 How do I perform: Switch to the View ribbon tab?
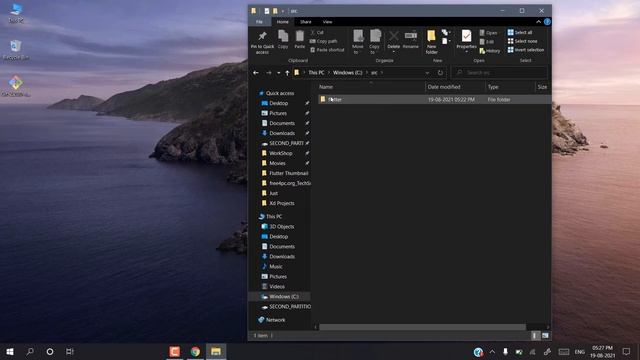327,22
